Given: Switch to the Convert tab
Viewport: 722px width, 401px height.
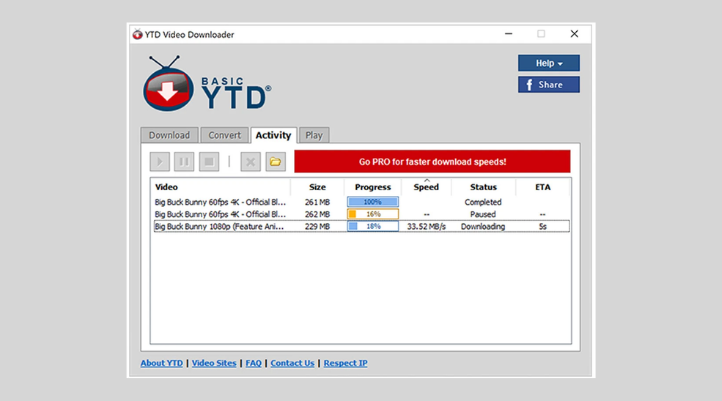Looking at the screenshot, I should point(224,135).
